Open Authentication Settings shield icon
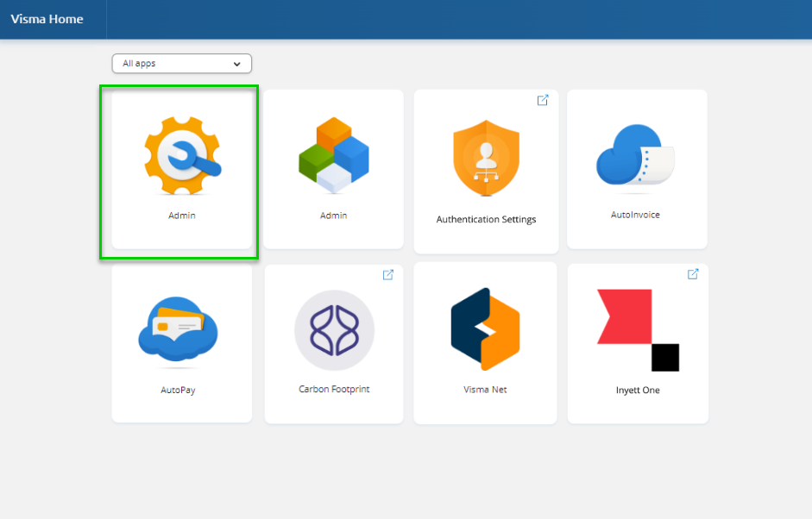Viewport: 812px width, 519px height. [486, 158]
